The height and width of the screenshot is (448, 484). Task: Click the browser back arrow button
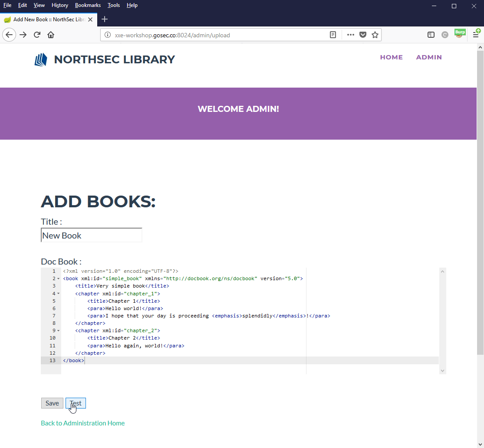coord(10,35)
